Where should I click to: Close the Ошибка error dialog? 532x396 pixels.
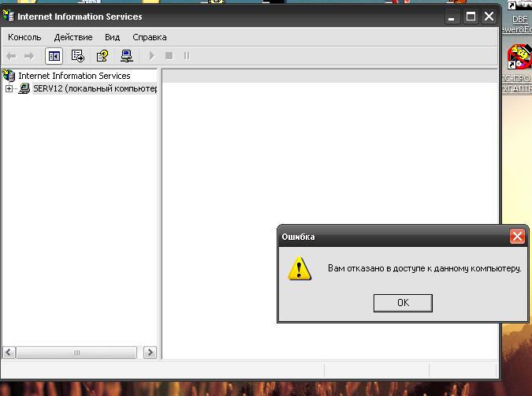tap(517, 237)
